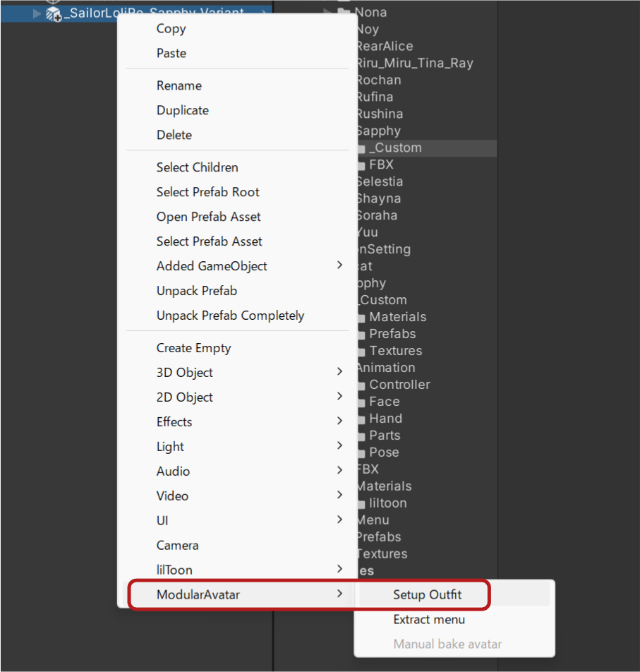The height and width of the screenshot is (672, 640).
Task: Expand the SailorLoliRo hierarchy arrow
Action: pos(37,13)
